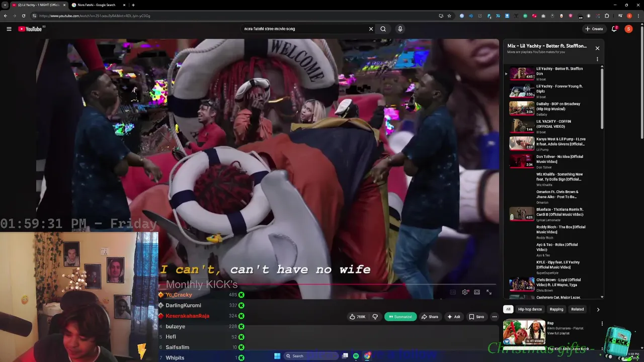Go to YouTube home via the logo

point(30,29)
